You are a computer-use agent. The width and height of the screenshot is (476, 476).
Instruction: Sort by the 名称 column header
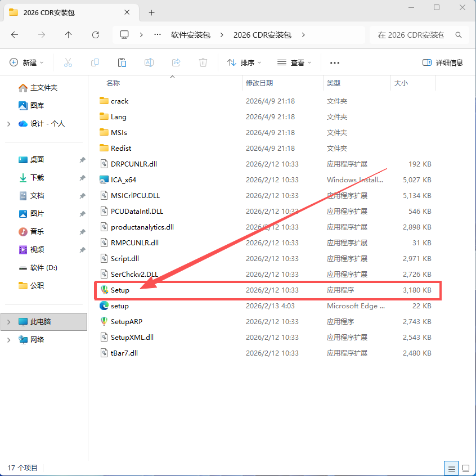113,83
